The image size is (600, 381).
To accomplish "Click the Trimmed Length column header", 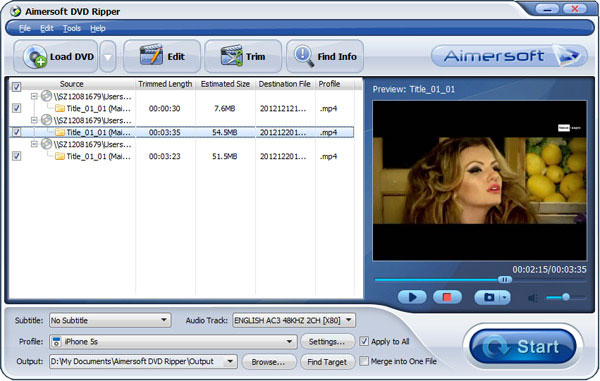I will click(x=165, y=84).
